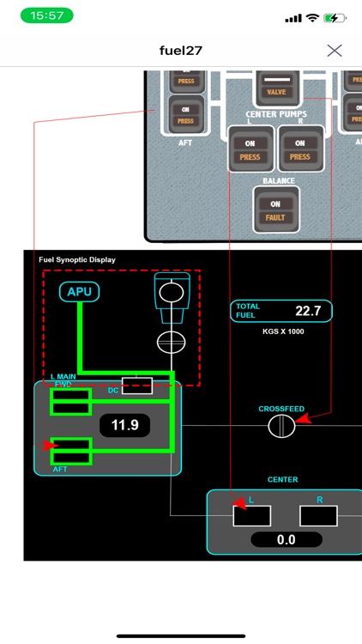Tap the L MAIN quantity 11.9
This screenshot has width=362, height=644.
(124, 425)
